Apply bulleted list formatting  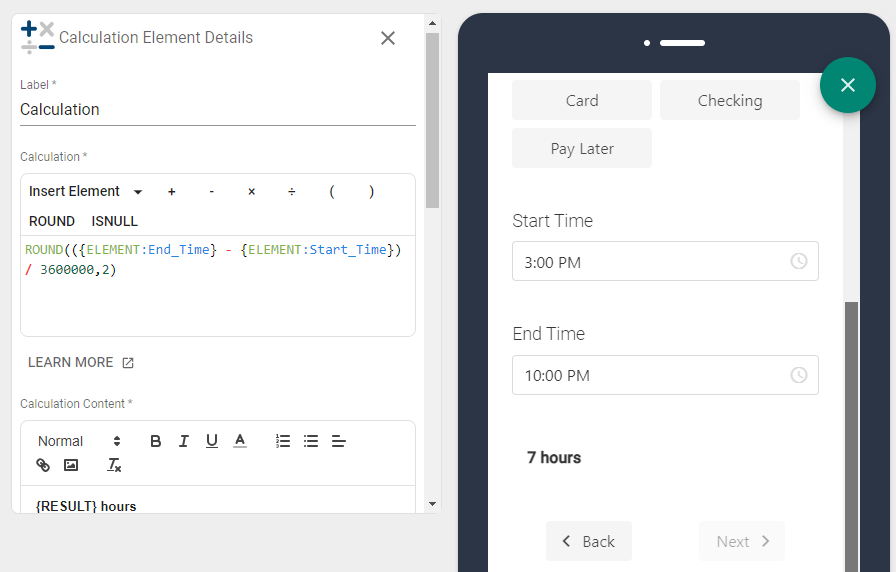[x=311, y=441]
